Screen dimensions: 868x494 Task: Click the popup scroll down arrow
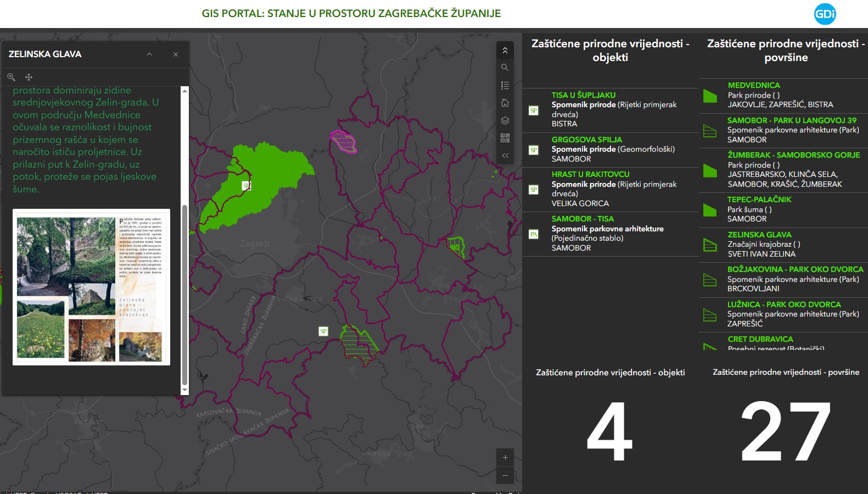click(x=184, y=390)
